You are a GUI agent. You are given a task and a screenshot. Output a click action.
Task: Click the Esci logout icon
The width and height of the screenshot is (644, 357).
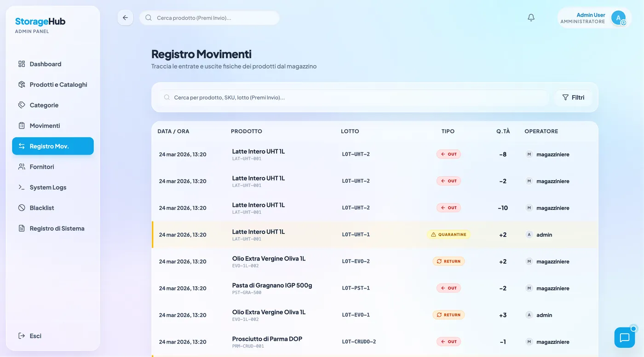(22, 336)
